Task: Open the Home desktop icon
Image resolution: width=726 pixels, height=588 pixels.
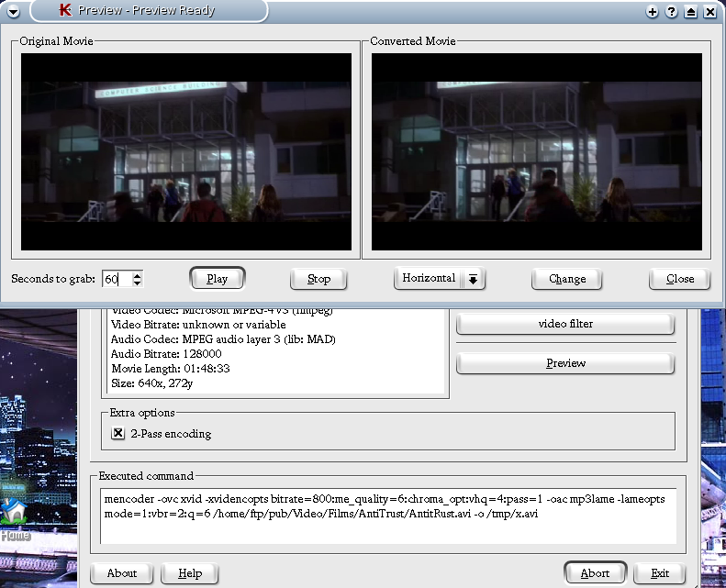Action: point(15,519)
